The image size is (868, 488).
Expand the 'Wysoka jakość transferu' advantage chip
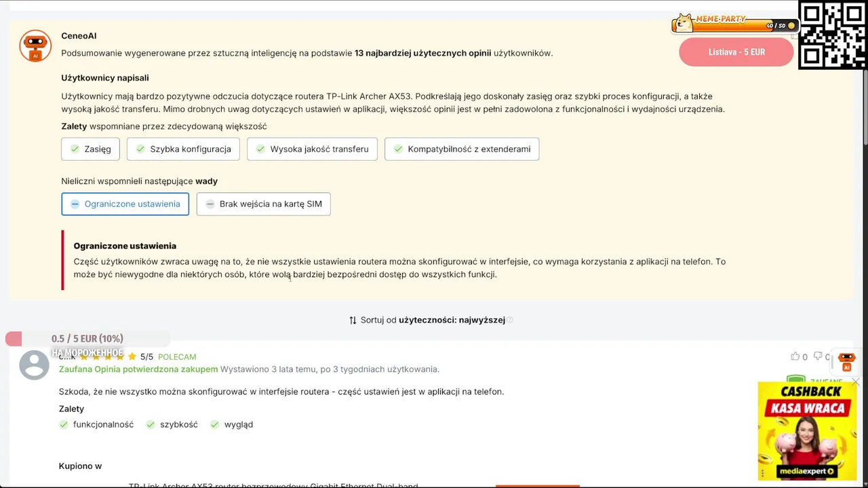tap(312, 149)
